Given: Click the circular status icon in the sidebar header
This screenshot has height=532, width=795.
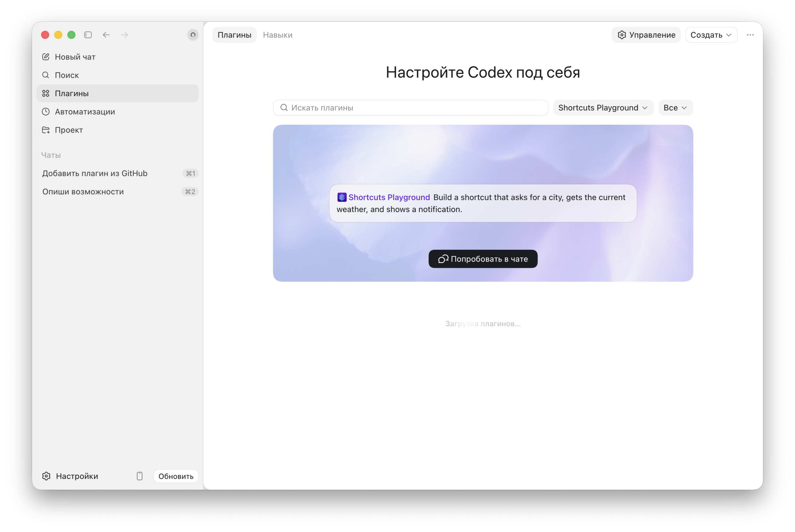Looking at the screenshot, I should click(x=193, y=35).
